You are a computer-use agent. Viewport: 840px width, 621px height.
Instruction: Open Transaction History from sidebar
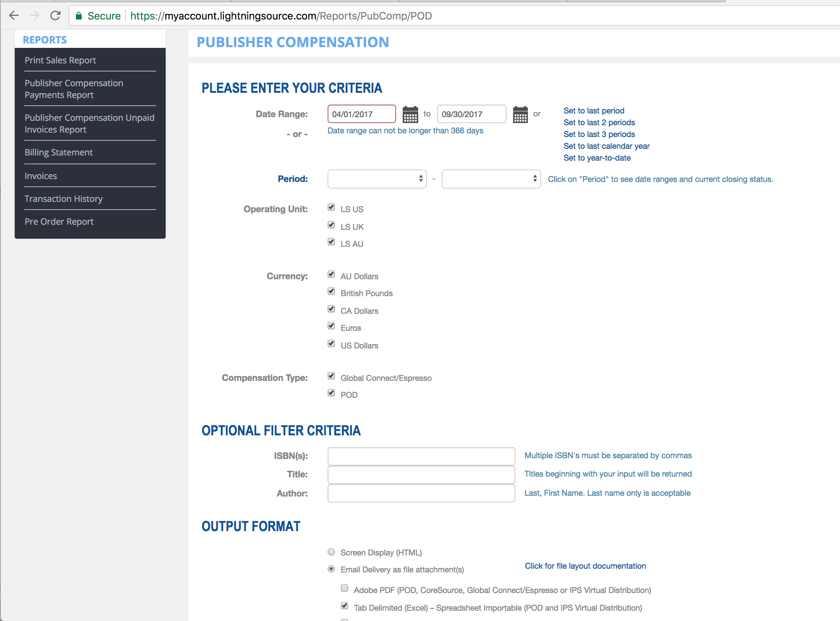pyautogui.click(x=63, y=199)
